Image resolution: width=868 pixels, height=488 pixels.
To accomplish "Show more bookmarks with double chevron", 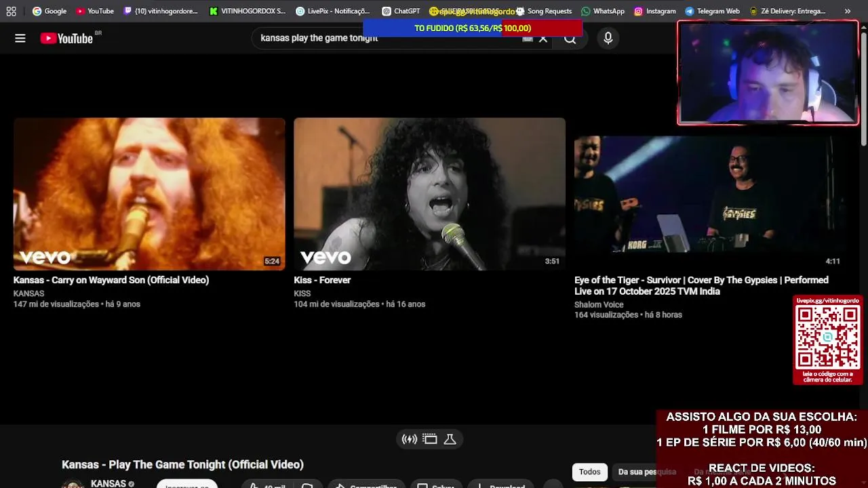I will 848,11.
